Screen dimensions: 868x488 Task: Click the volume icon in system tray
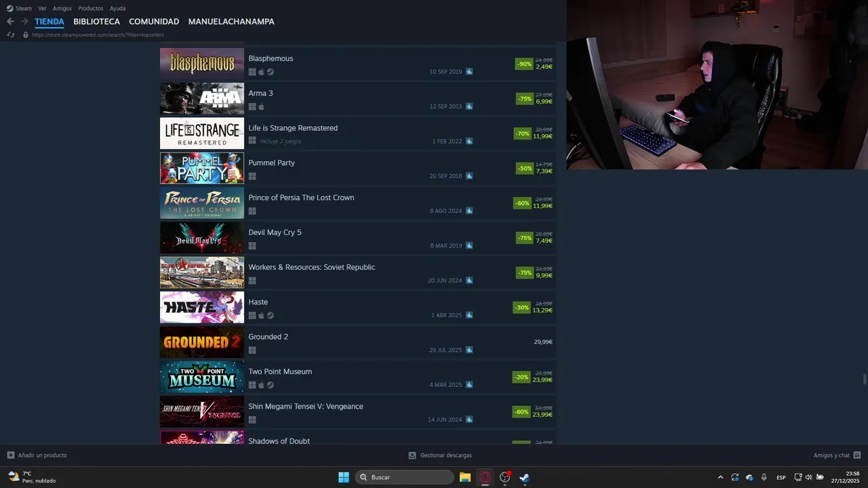(809, 477)
